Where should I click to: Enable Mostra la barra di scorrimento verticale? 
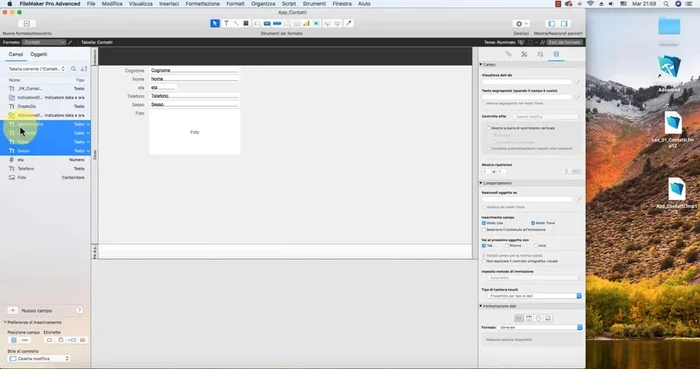(488, 128)
